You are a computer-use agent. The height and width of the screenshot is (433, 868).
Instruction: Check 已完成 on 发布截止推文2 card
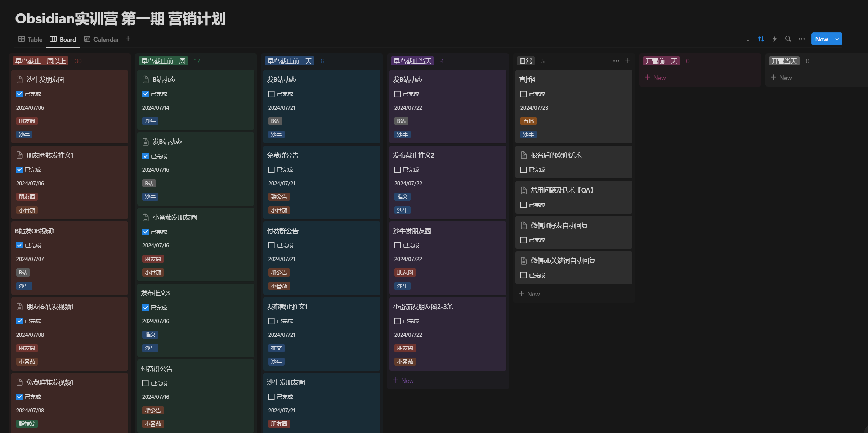coord(398,169)
